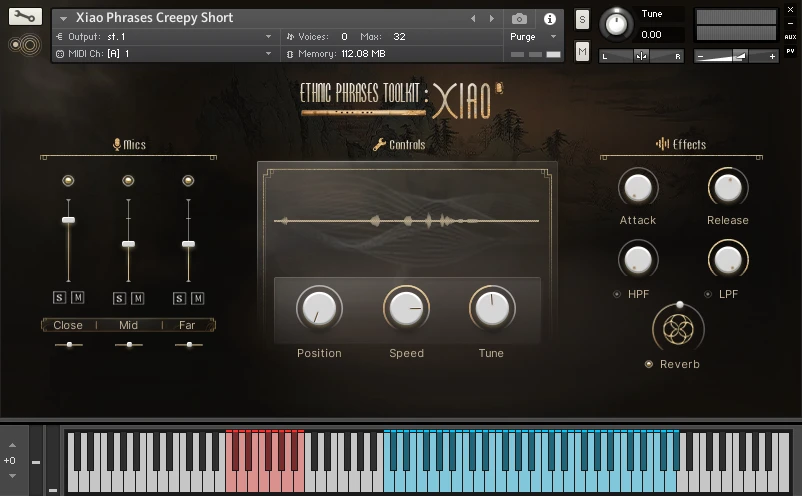Click the Reverb knob emblem

click(x=678, y=329)
